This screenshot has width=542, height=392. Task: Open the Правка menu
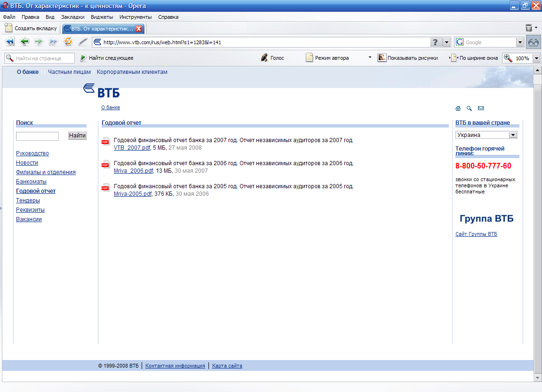click(31, 17)
